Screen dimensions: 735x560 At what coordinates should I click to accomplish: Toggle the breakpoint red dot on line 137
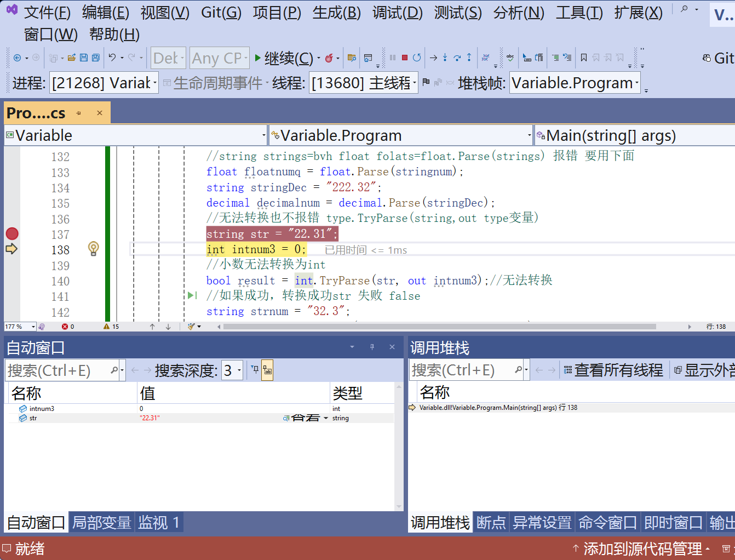pos(12,233)
